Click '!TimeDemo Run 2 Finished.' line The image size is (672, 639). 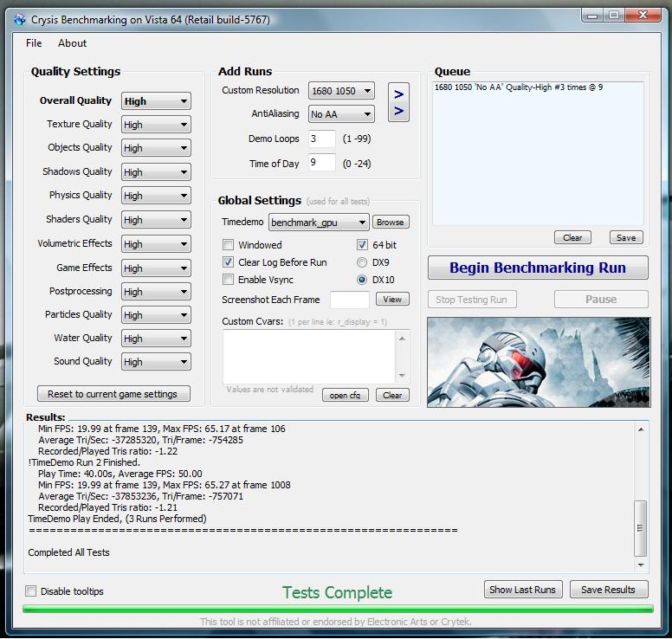point(84,462)
